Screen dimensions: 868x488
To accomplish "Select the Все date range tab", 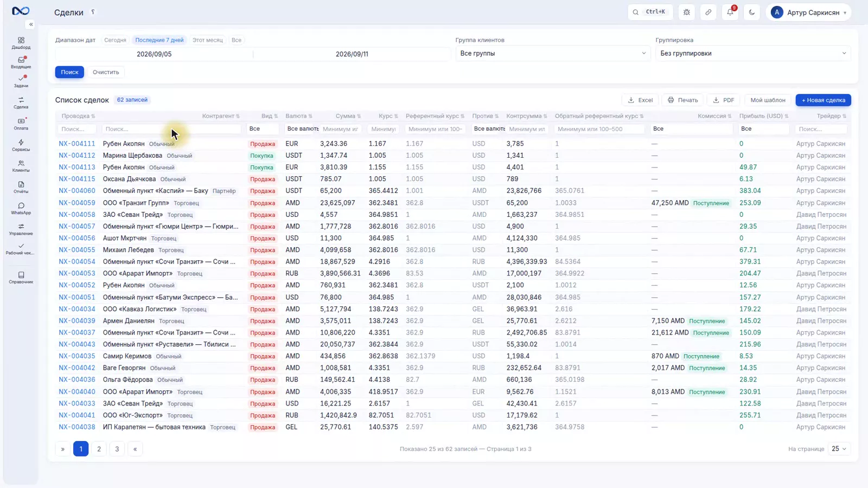I will 237,40.
